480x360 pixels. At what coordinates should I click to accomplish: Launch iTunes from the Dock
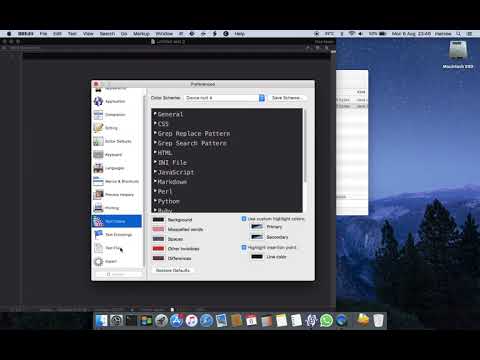tap(191, 321)
